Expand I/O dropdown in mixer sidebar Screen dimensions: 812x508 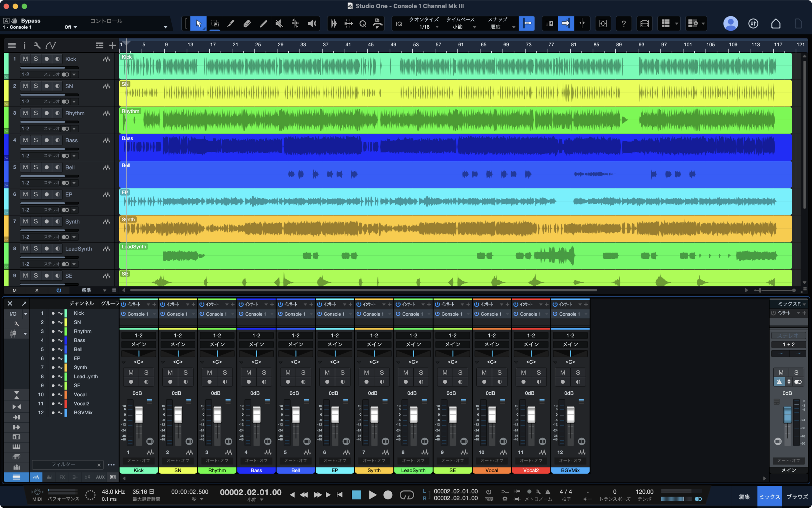(x=25, y=314)
